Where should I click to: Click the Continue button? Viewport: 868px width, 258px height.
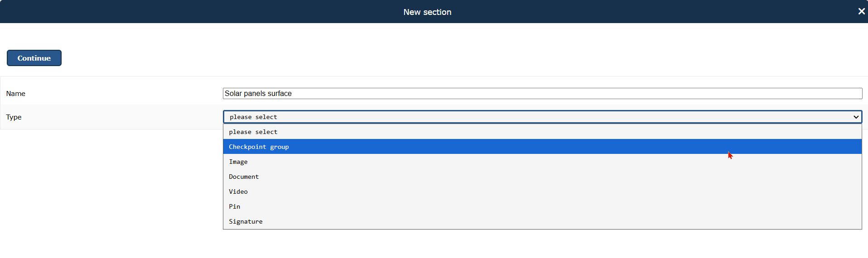pyautogui.click(x=34, y=58)
